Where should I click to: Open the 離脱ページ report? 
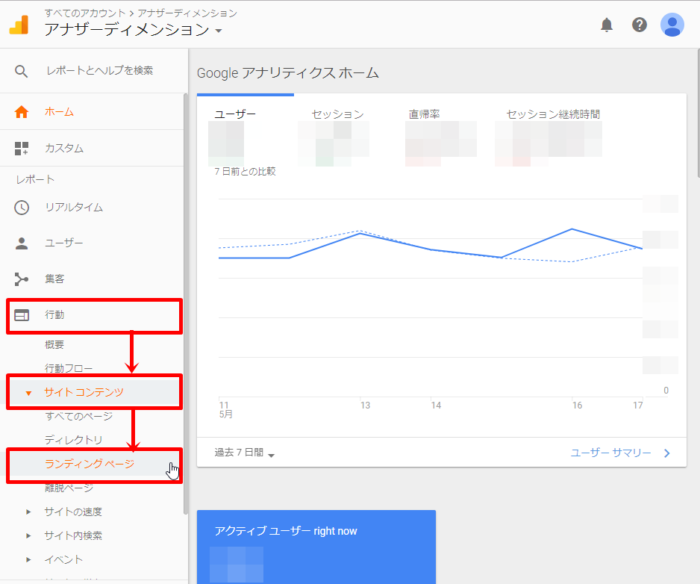69,488
